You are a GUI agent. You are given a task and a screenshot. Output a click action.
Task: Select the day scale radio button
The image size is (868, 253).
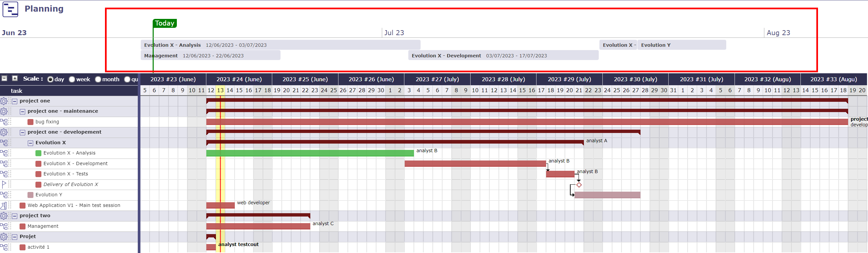point(51,79)
